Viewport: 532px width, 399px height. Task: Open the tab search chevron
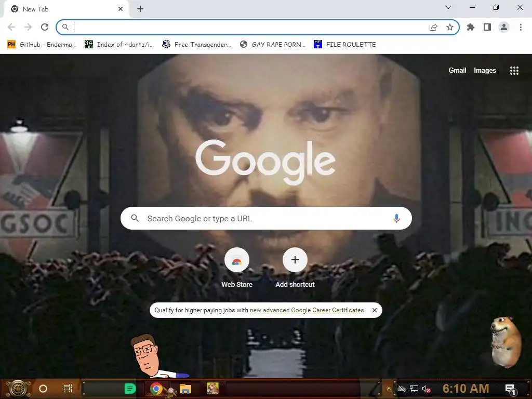(448, 7)
